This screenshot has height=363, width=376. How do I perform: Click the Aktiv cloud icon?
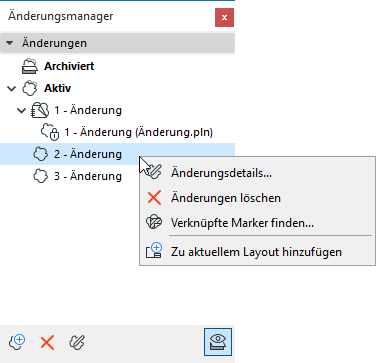coord(30,88)
